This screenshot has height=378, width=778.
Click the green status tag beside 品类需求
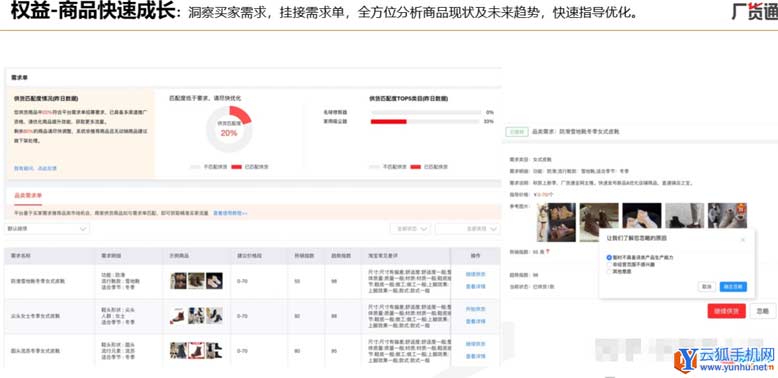516,132
